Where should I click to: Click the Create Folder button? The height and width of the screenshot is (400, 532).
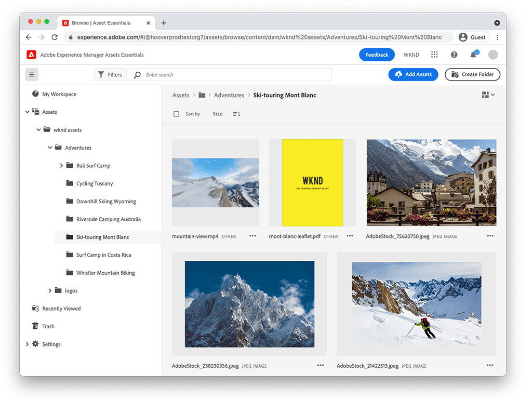(472, 74)
